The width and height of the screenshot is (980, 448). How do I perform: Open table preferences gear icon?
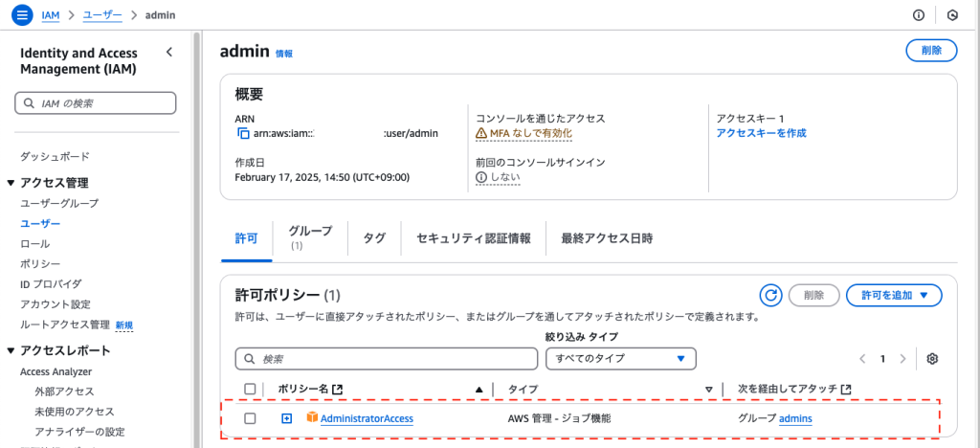pos(932,359)
